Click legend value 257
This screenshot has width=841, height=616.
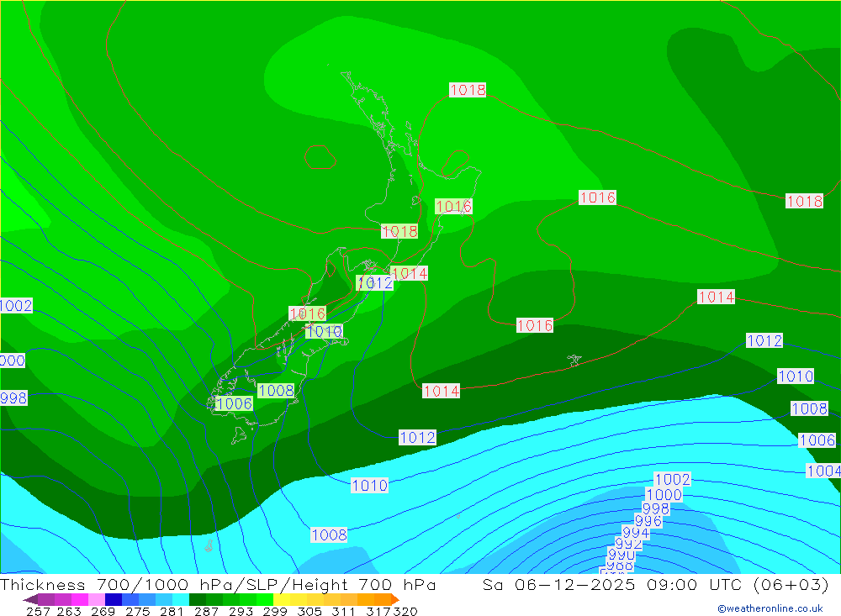(x=38, y=611)
